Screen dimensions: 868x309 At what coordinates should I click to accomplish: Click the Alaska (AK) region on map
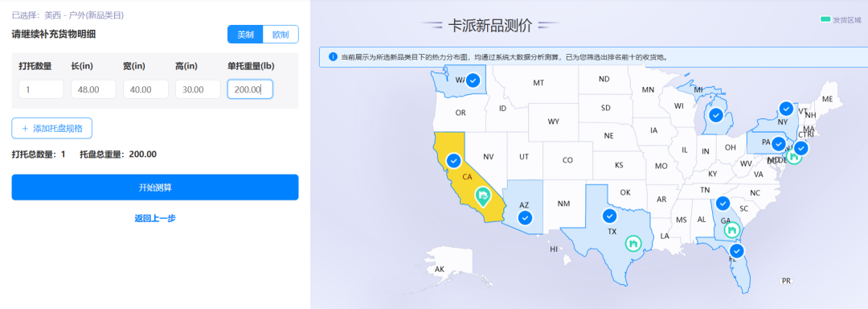(440, 269)
